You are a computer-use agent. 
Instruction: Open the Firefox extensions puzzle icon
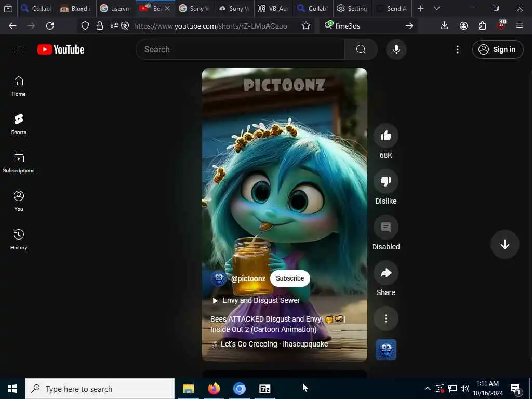(x=482, y=26)
